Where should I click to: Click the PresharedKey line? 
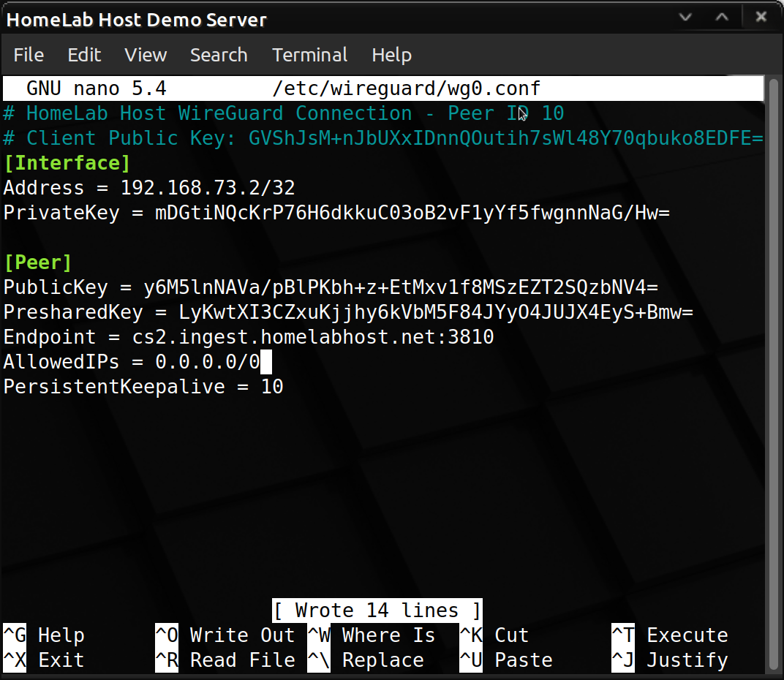point(348,312)
